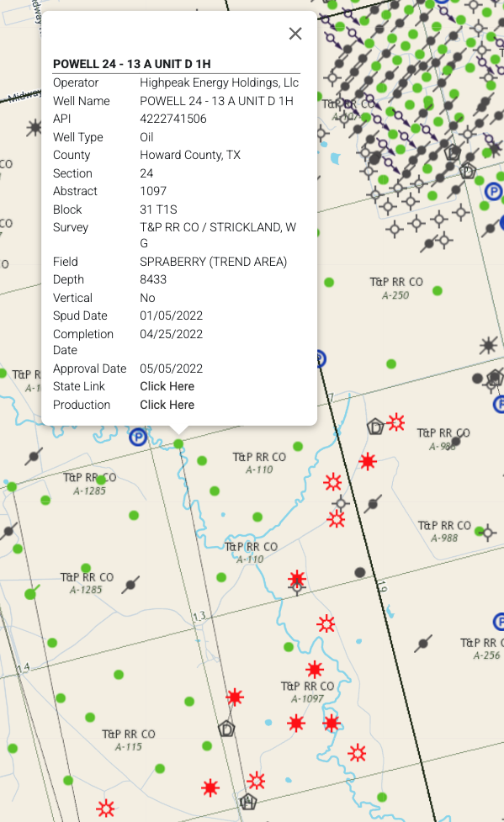Click the solid red star below the pentagon D marker
Viewport: 504px width, 822px height.
[x=368, y=461]
